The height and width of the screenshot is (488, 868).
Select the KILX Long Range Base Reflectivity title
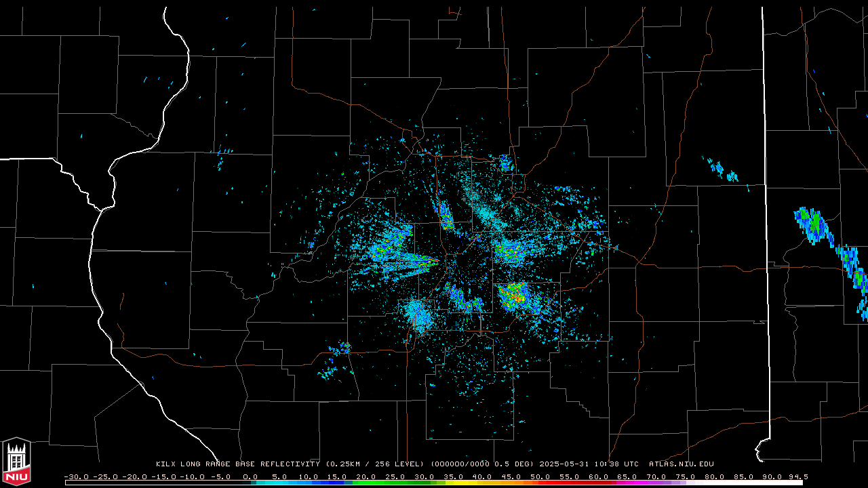237,464
